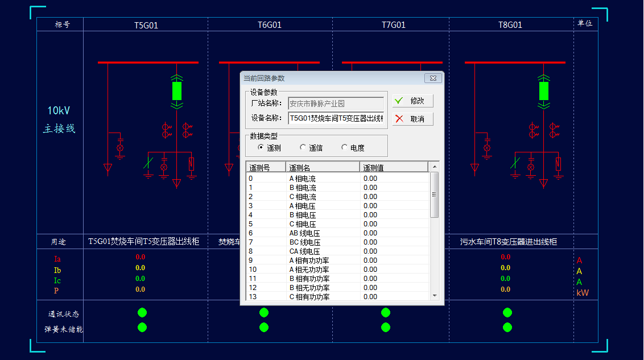The height and width of the screenshot is (360, 644).
Task: Click the list scroll-down arrow
Action: (x=435, y=296)
